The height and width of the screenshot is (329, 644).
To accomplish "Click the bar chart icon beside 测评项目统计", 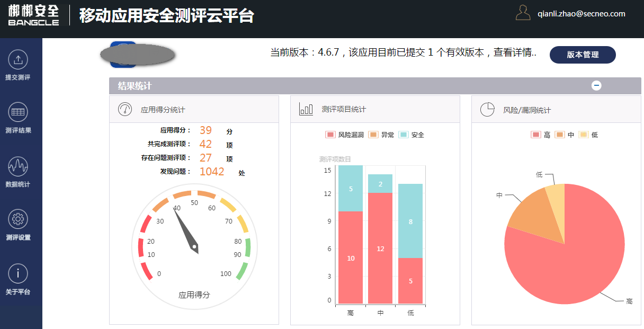I will click(x=306, y=109).
